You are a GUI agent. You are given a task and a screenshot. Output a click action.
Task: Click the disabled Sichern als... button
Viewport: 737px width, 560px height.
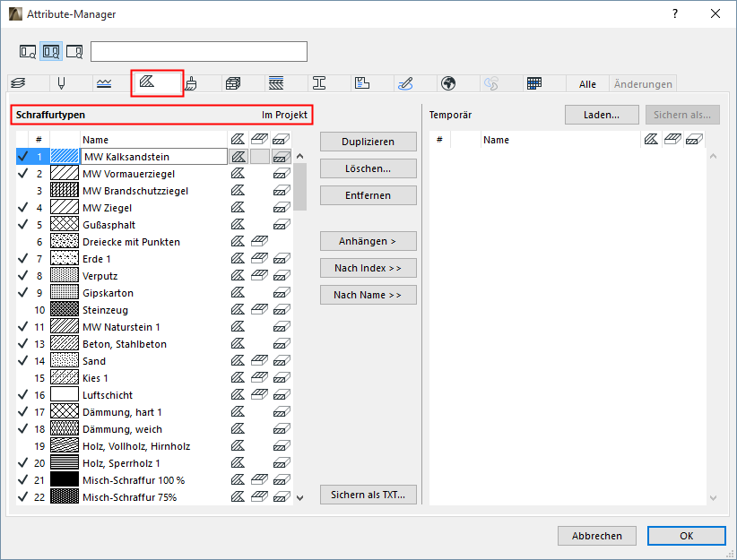coord(682,115)
